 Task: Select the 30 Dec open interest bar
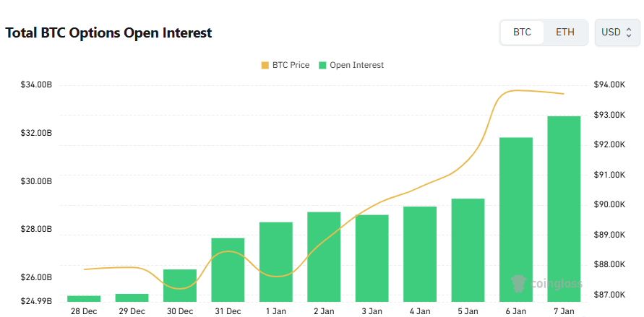pyautogui.click(x=180, y=285)
